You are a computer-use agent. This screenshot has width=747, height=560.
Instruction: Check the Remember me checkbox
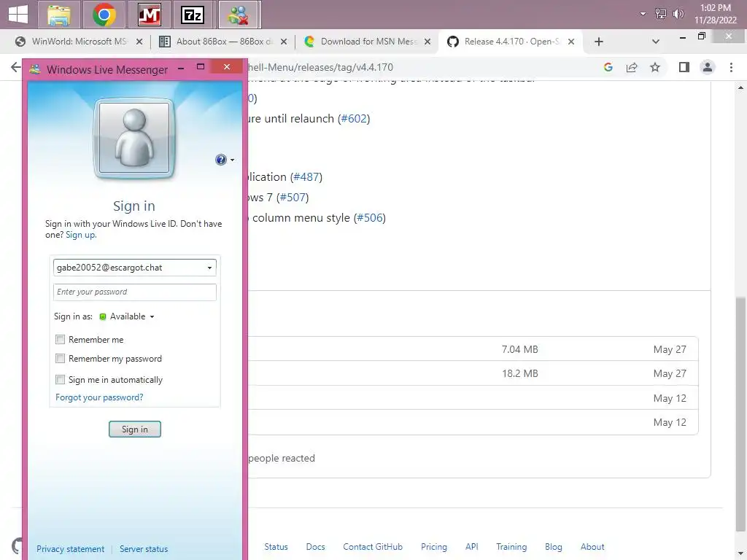tap(60, 340)
